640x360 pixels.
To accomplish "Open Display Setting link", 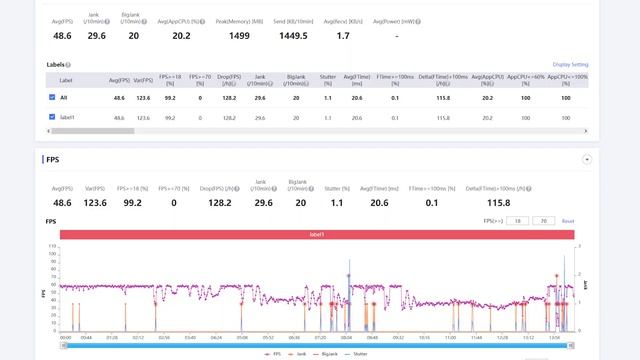I will point(570,64).
